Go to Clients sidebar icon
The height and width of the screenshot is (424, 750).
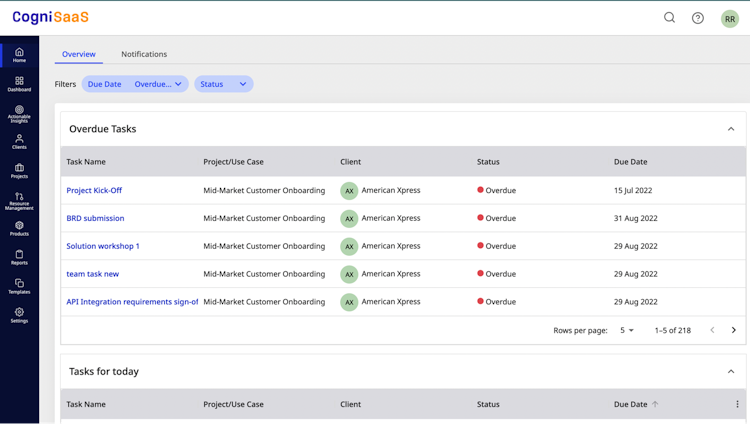19,142
